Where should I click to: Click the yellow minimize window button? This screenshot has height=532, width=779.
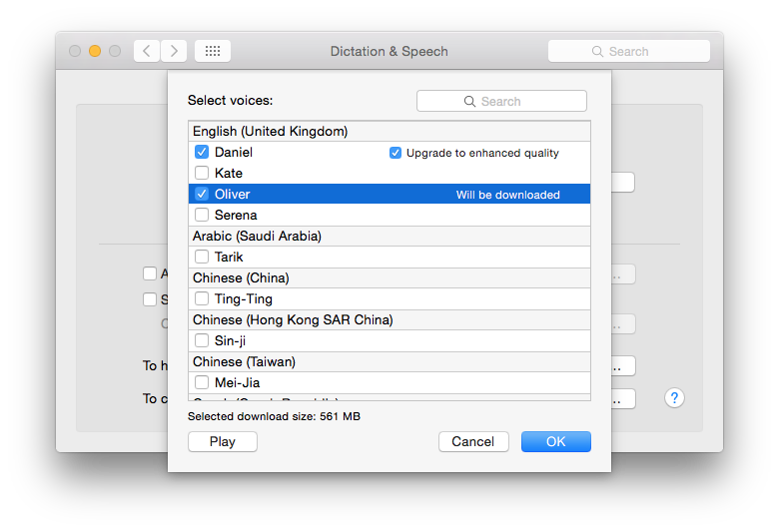[x=95, y=51]
